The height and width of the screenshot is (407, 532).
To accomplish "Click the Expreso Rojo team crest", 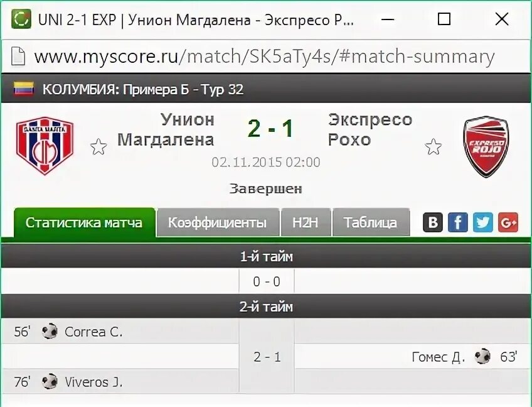I will [486, 146].
